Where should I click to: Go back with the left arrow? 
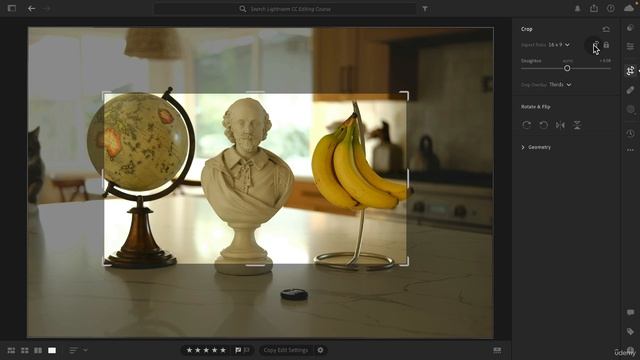point(31,8)
